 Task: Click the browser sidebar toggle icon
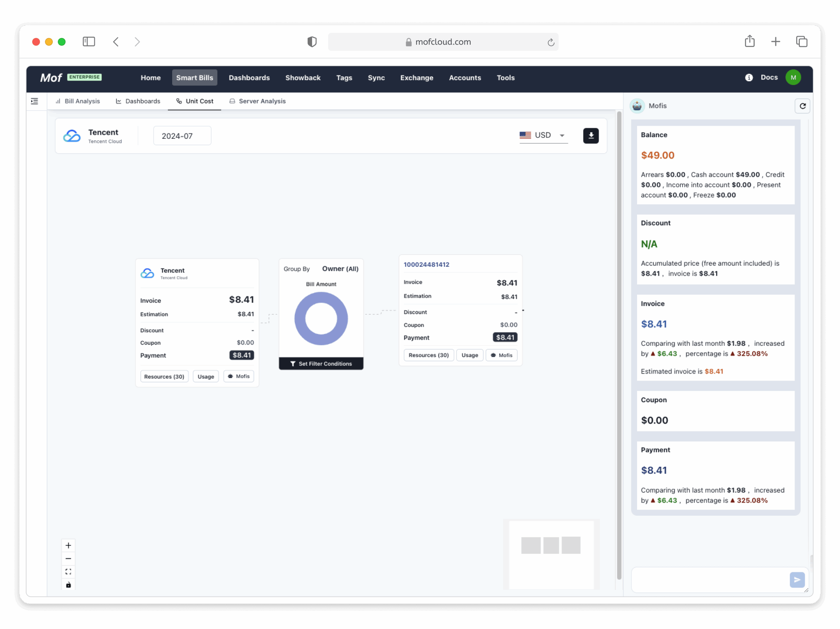[x=89, y=42]
